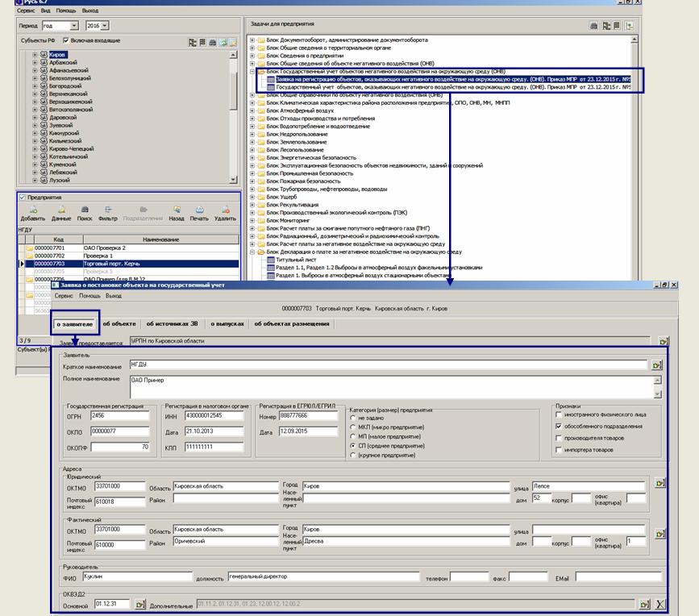Open the Фильтр (Filter) tool

tap(108, 211)
